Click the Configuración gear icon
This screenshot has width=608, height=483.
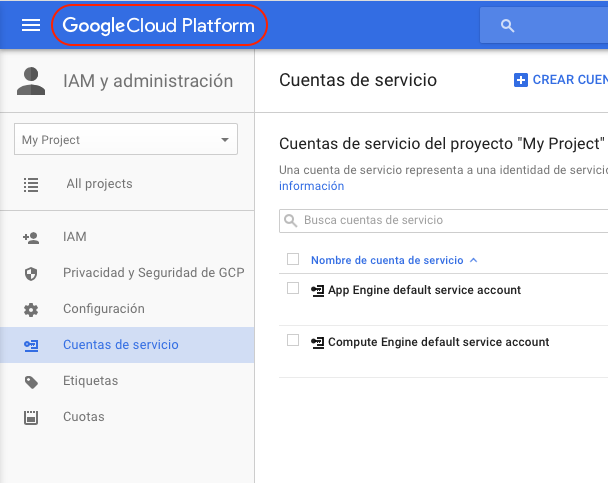click(x=31, y=310)
